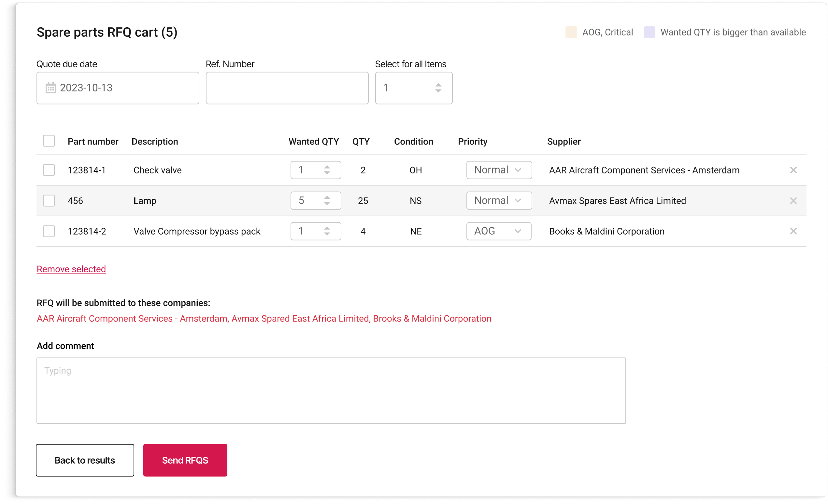Increase Wanted QTY for part 123814-2
This screenshot has width=828, height=504.
coord(327,228)
